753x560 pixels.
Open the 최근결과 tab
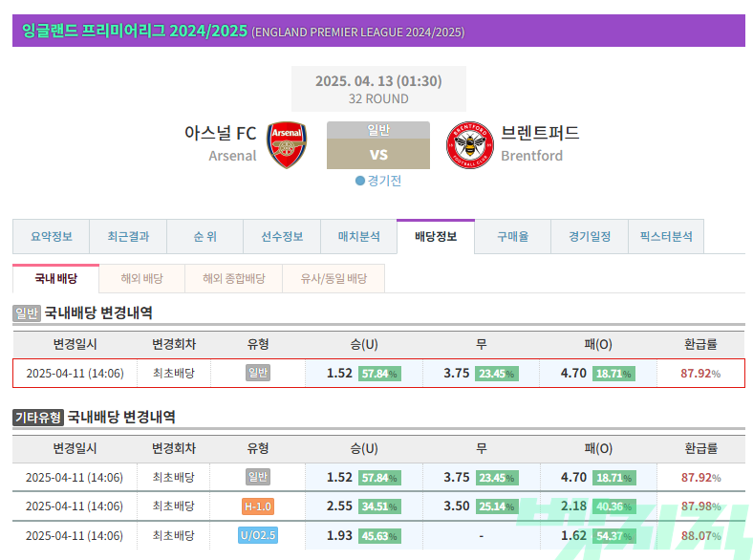128,236
